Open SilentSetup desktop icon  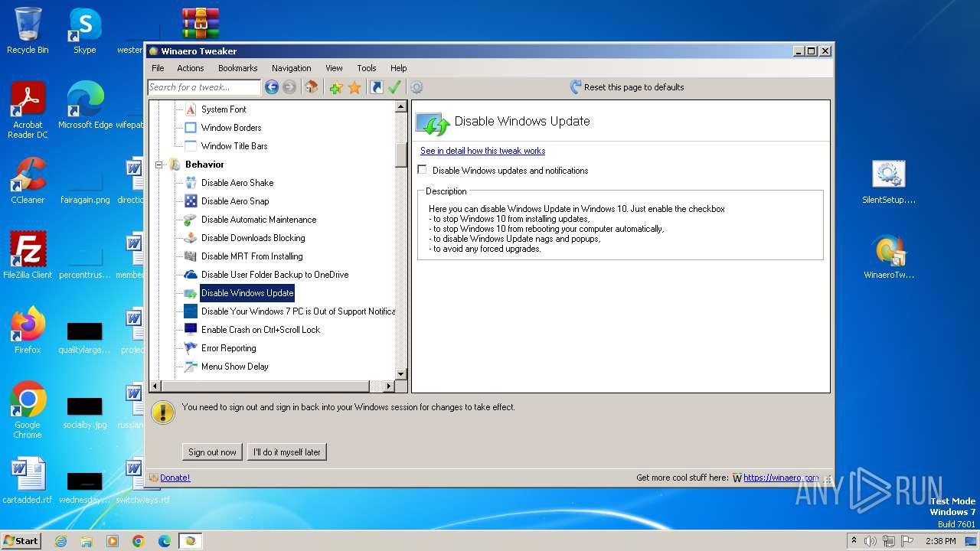888,182
